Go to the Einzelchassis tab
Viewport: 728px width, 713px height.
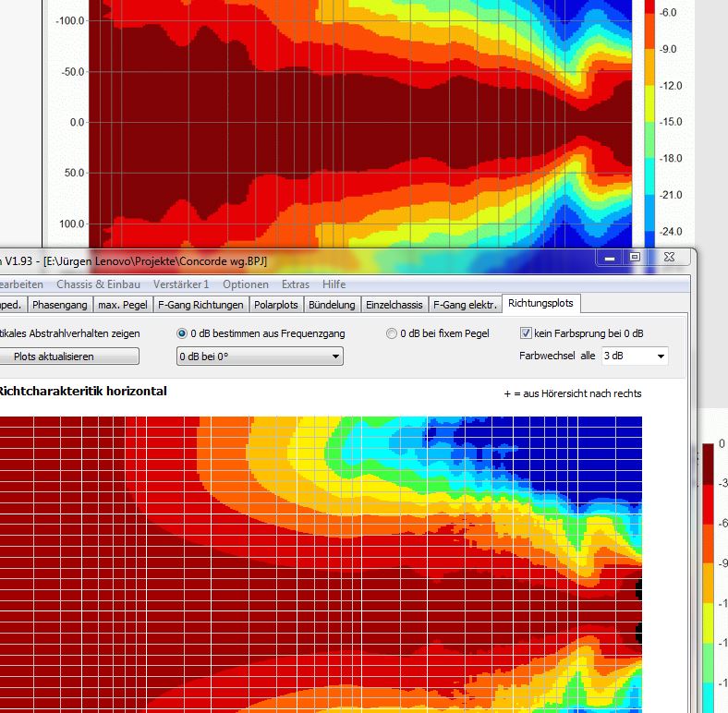coord(394,304)
